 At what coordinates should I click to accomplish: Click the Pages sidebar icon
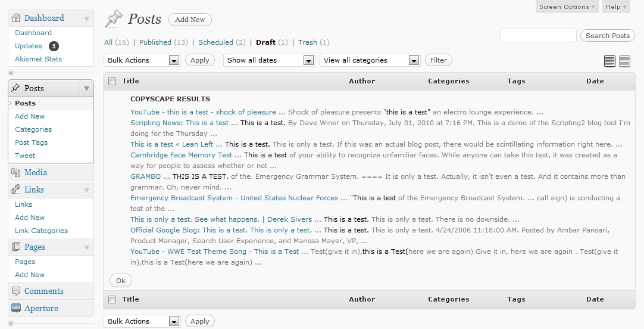(16, 247)
